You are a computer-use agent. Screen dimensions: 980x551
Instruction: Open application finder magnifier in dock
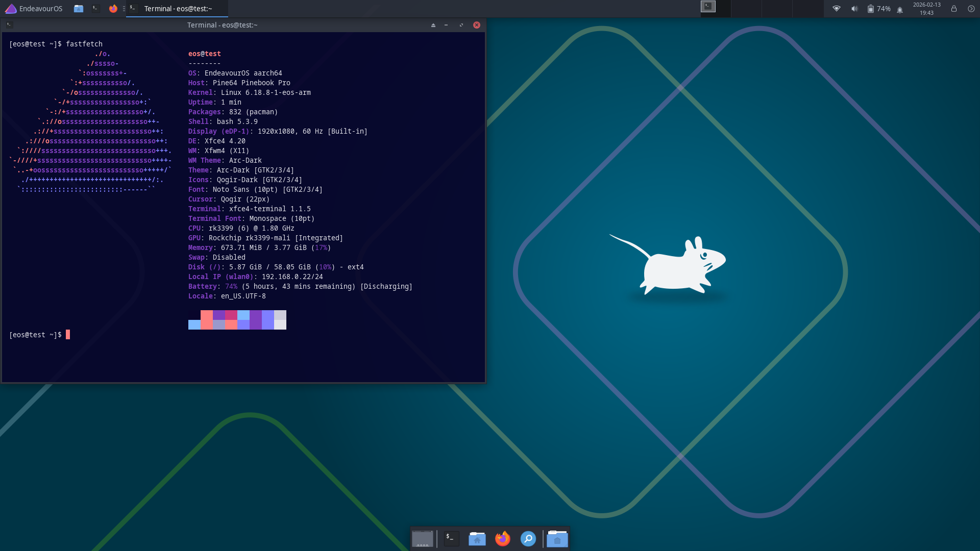click(x=528, y=539)
